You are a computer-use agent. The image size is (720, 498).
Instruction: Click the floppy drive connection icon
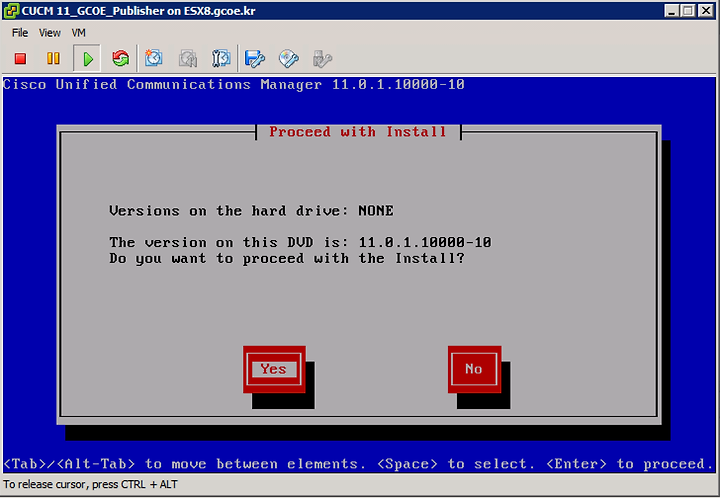coord(255,58)
